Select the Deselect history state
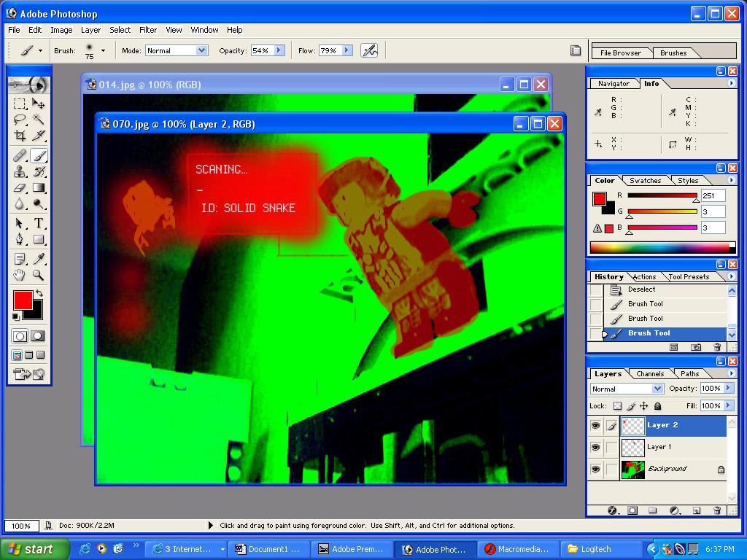 click(x=641, y=289)
